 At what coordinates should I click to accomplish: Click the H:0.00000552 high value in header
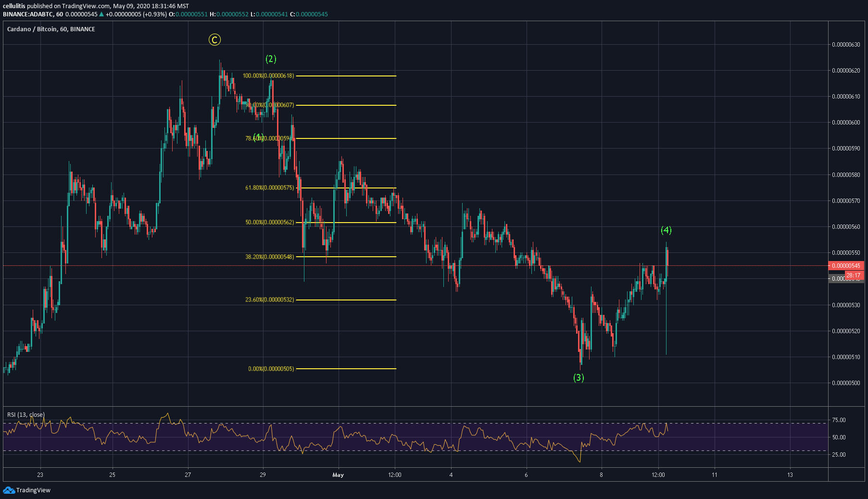[229, 14]
